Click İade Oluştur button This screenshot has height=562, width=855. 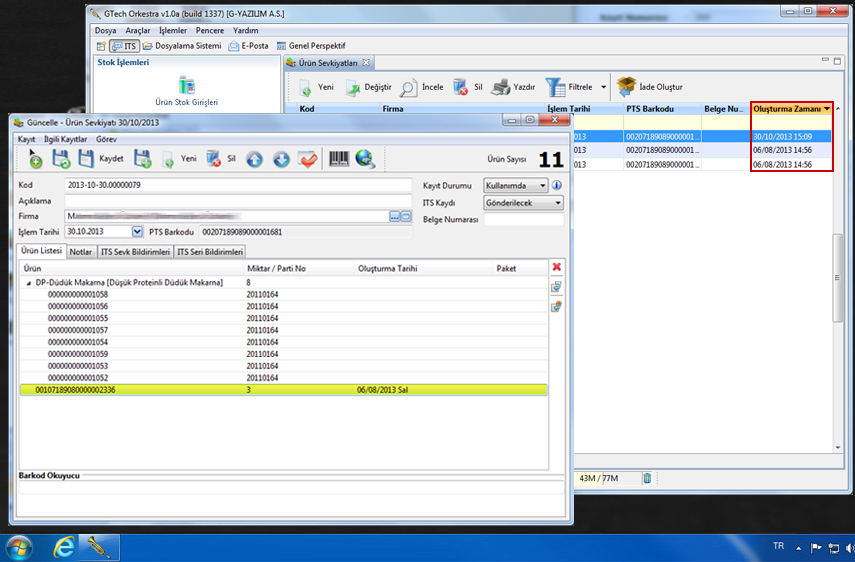(x=649, y=87)
